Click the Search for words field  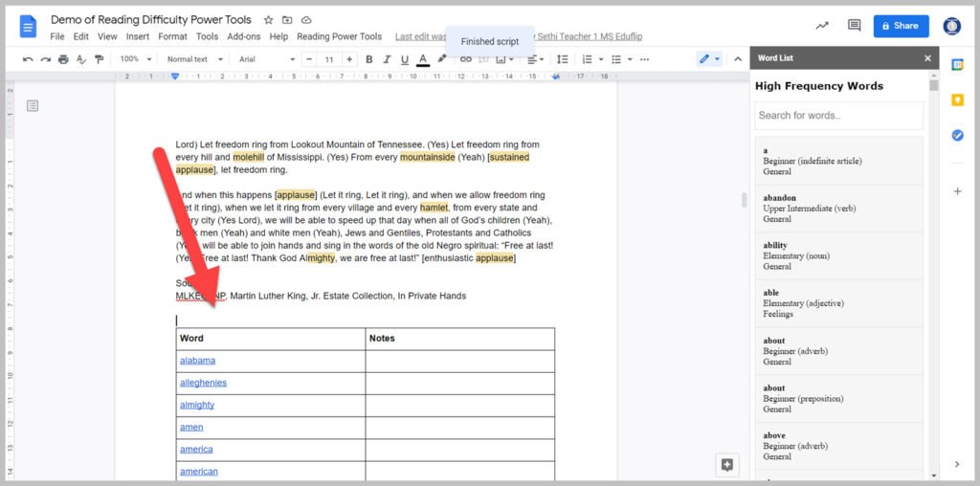click(x=838, y=116)
